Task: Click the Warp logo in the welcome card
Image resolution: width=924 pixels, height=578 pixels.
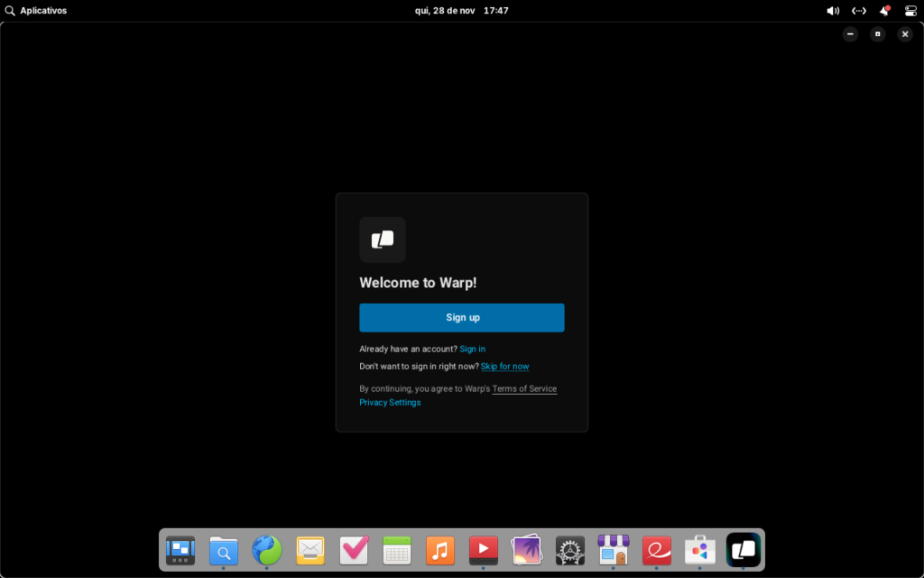Action: 383,239
